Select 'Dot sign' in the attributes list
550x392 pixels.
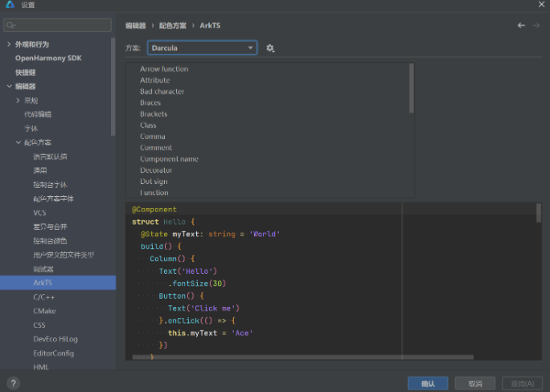pyautogui.click(x=154, y=182)
